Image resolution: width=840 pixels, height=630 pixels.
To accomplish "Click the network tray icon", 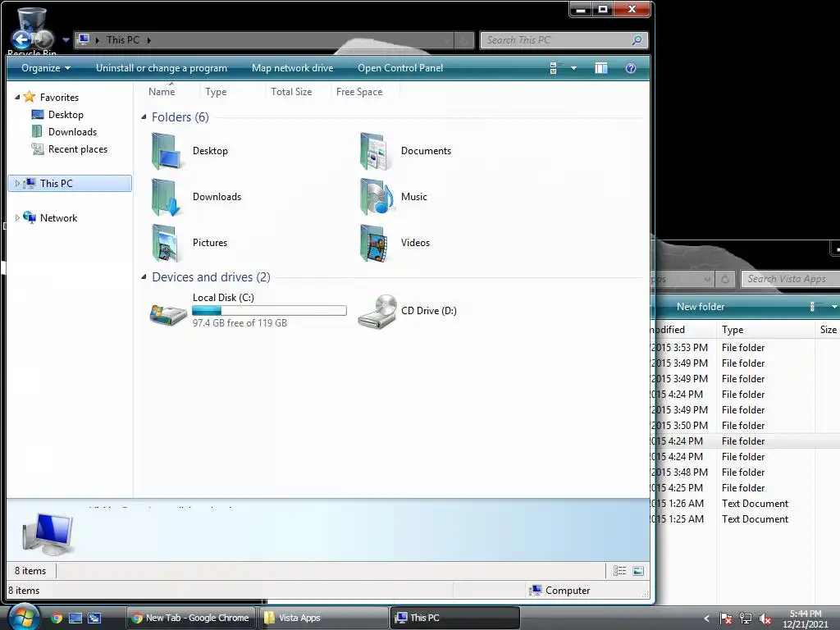I will pos(745,619).
